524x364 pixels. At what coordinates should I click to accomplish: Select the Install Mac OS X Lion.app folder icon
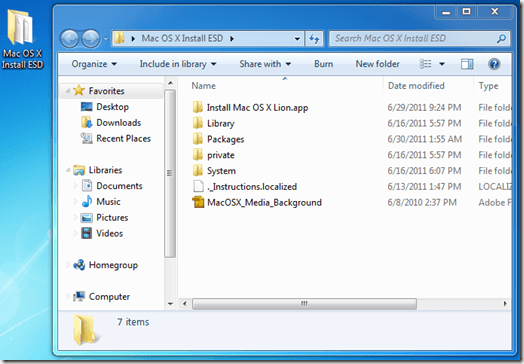[x=198, y=107]
